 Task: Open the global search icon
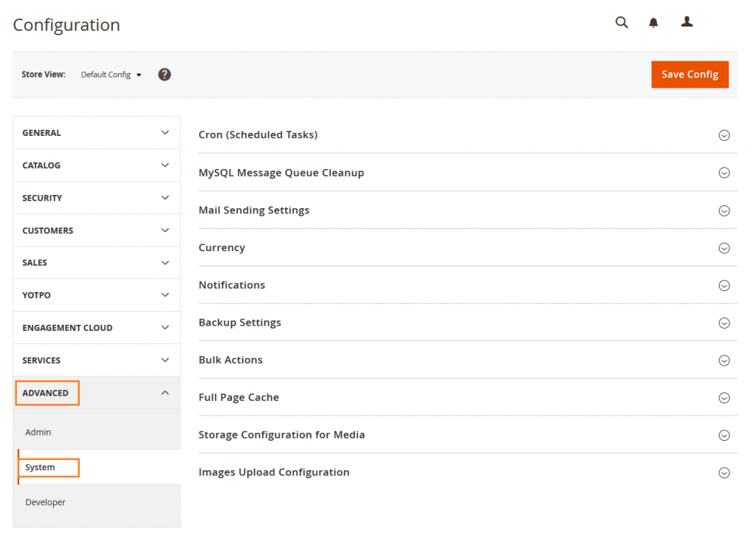(621, 22)
